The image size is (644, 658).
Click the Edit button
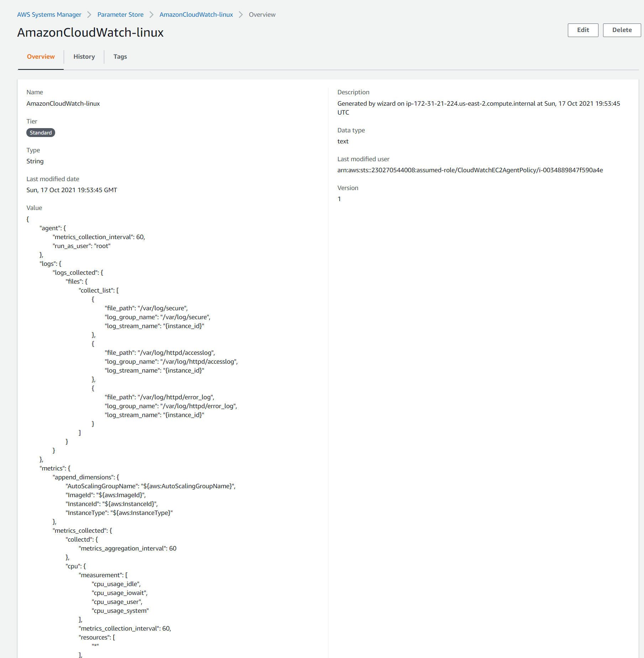(x=583, y=30)
